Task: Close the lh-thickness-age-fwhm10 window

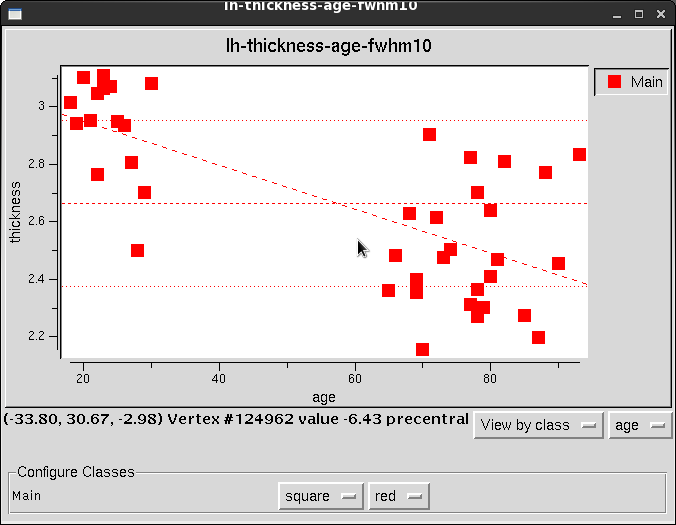Action: [662, 13]
